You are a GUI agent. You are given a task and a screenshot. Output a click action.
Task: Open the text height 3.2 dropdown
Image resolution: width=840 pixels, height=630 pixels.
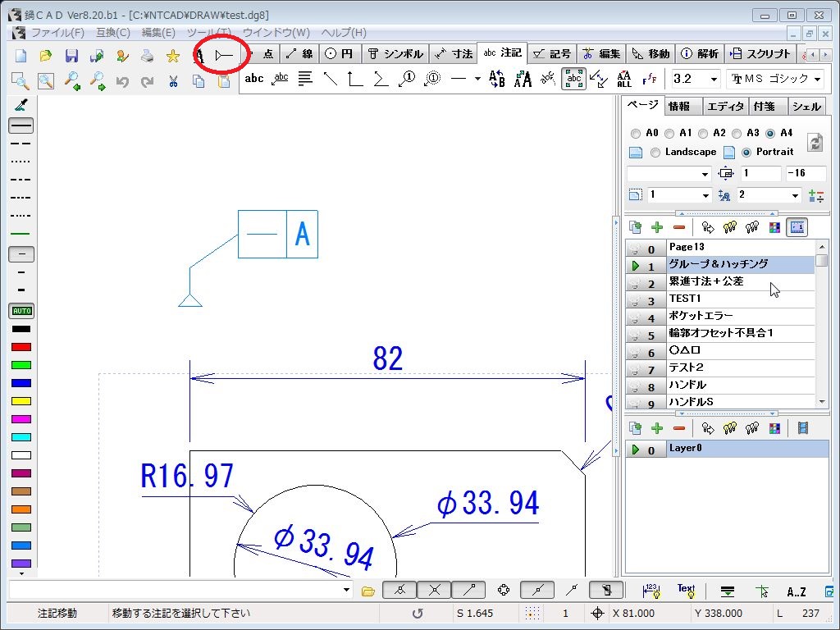coord(714,80)
